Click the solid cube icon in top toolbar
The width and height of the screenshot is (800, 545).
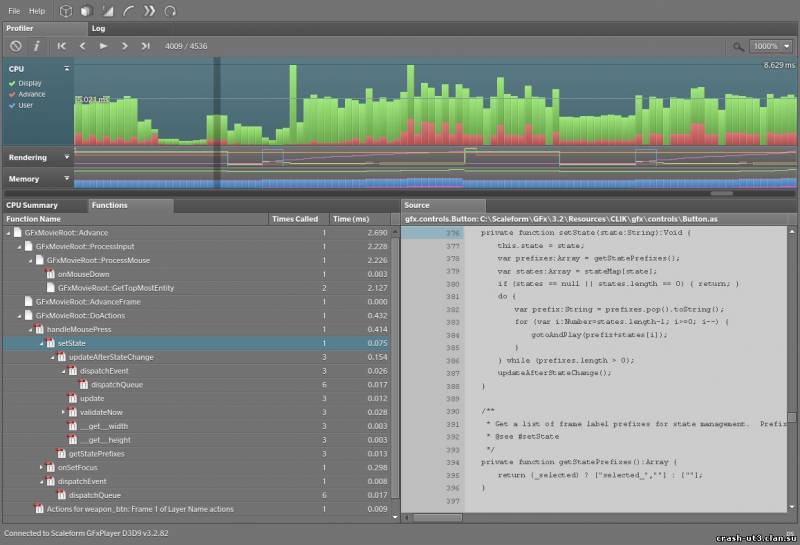87,10
